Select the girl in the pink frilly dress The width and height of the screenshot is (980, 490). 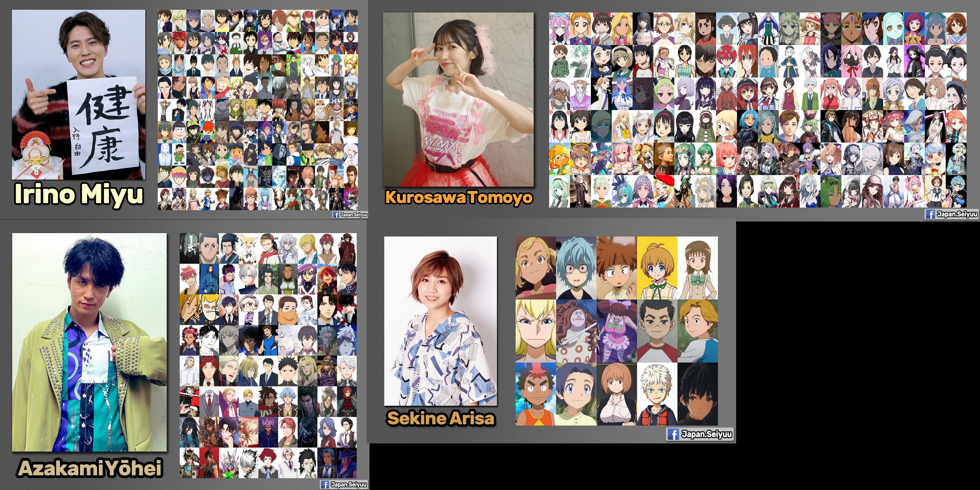(617, 331)
